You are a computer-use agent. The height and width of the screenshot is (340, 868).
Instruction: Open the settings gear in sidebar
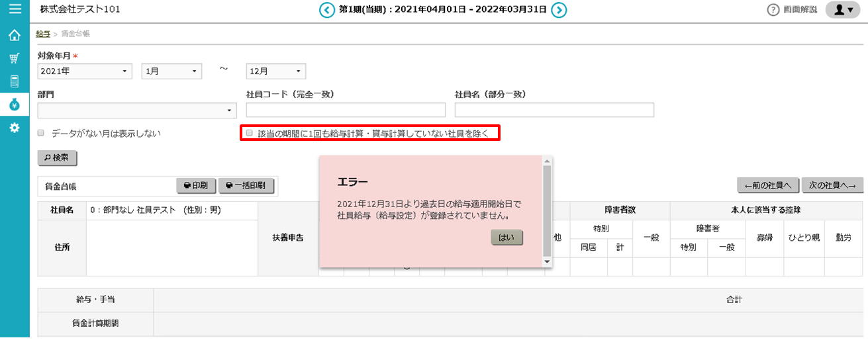(15, 128)
